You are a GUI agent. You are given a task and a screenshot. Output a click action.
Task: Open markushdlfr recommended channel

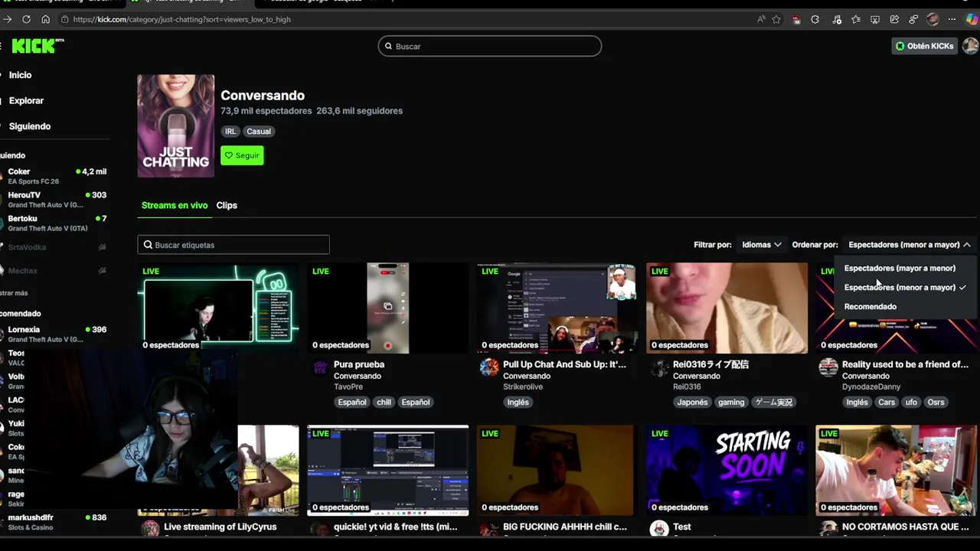pyautogui.click(x=55, y=522)
